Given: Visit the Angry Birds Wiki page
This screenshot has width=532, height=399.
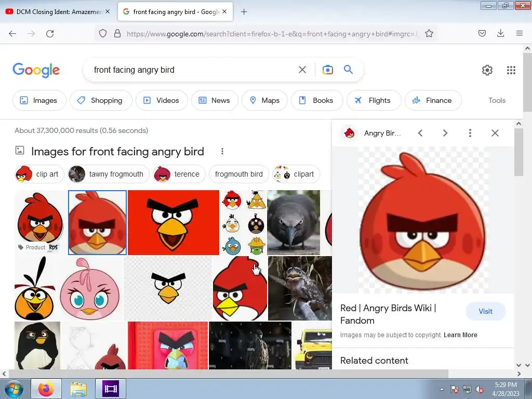Looking at the screenshot, I should click(x=485, y=311).
